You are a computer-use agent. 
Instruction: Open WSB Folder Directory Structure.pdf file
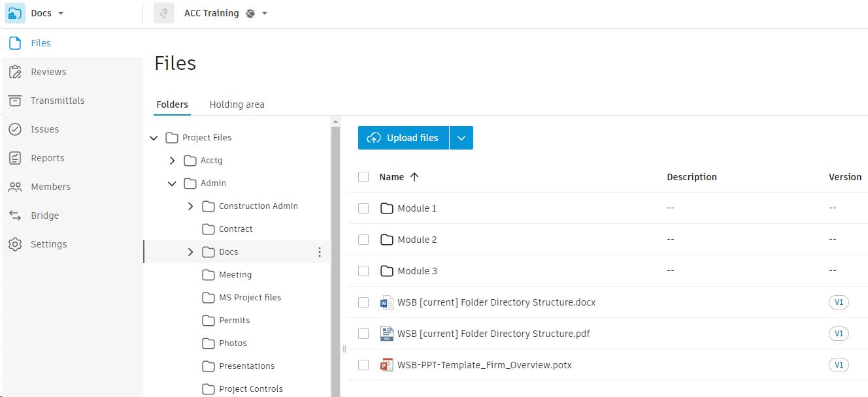pyautogui.click(x=493, y=334)
